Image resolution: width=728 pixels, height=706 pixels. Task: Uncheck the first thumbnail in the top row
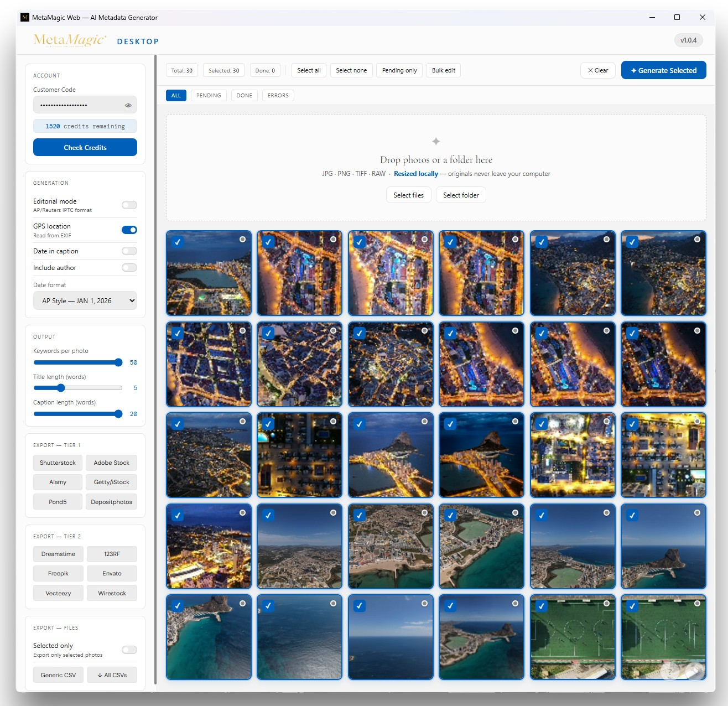click(x=178, y=242)
